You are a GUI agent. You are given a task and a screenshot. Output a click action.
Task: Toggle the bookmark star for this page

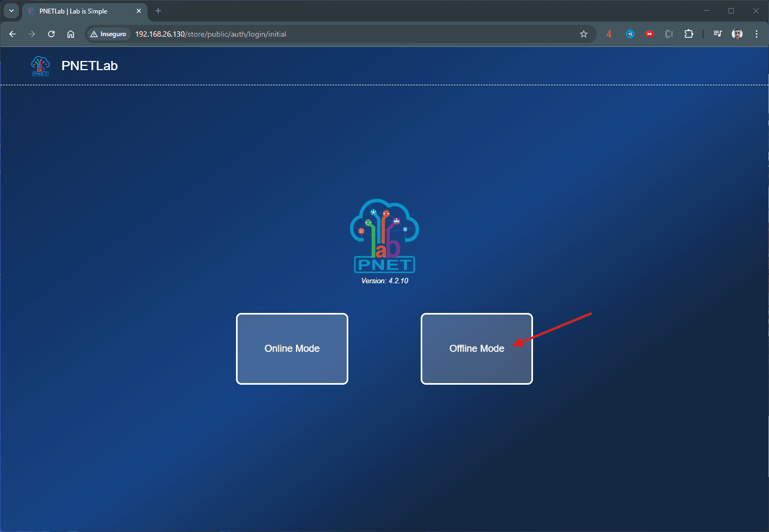pyautogui.click(x=583, y=33)
